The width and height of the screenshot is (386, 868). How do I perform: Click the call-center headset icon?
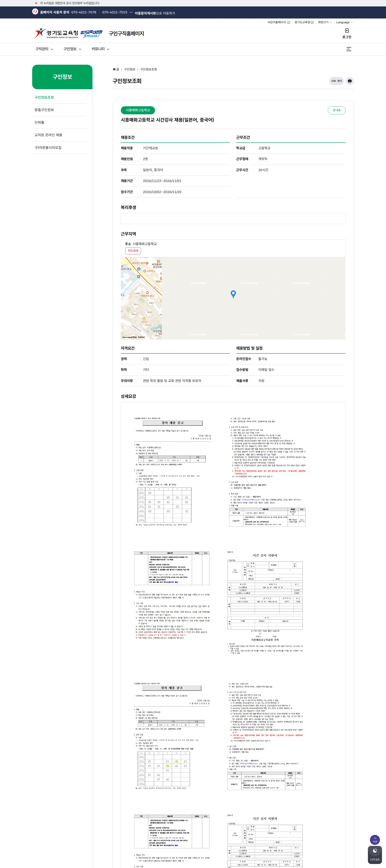[x=35, y=11]
